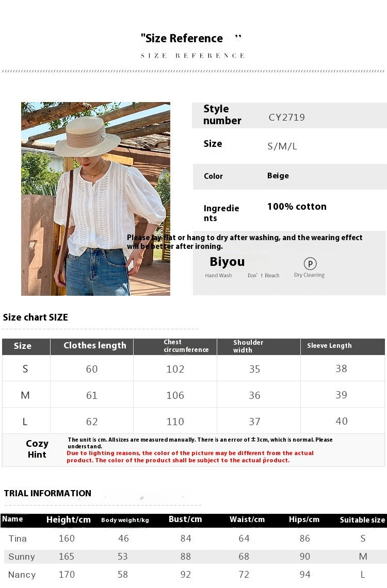This screenshot has height=588, width=387.
Task: Click the Shoulder width column header
Action: (248, 346)
